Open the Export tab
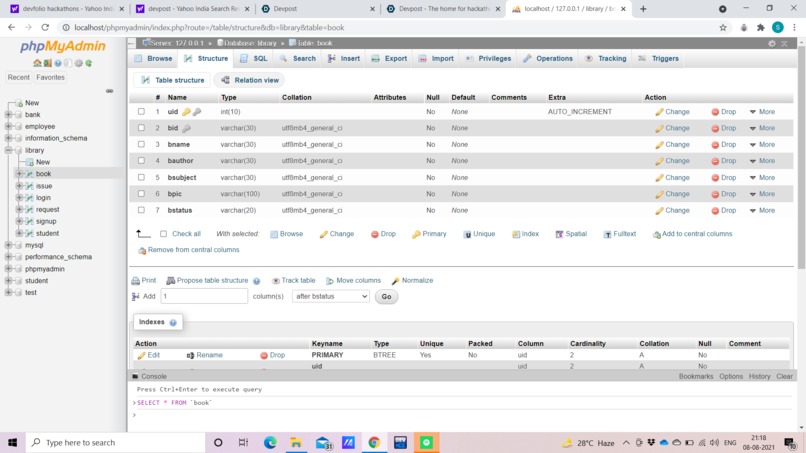This screenshot has height=453, width=806. point(389,59)
